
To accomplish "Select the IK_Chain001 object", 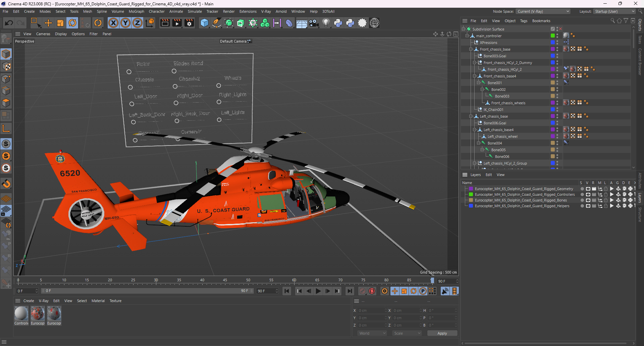I will pos(493,110).
